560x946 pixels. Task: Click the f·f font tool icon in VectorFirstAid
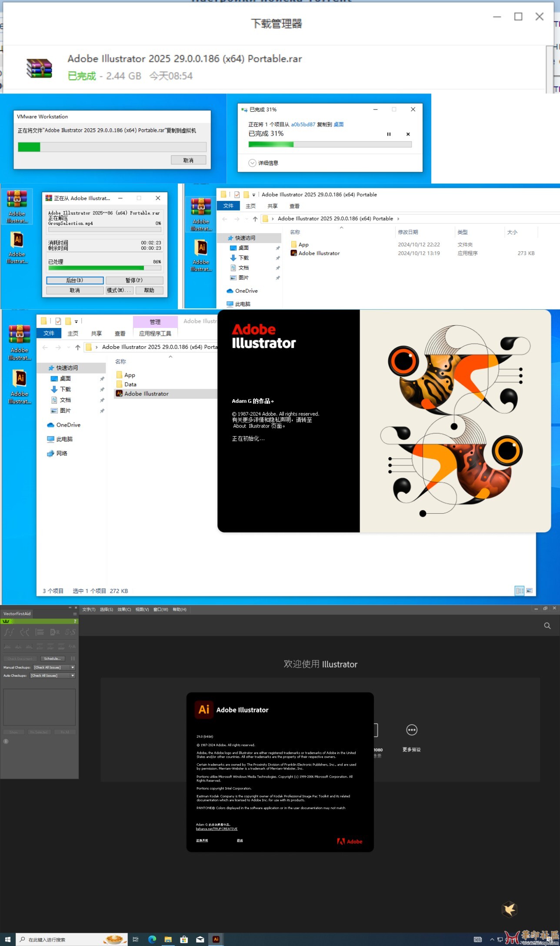pyautogui.click(x=9, y=632)
